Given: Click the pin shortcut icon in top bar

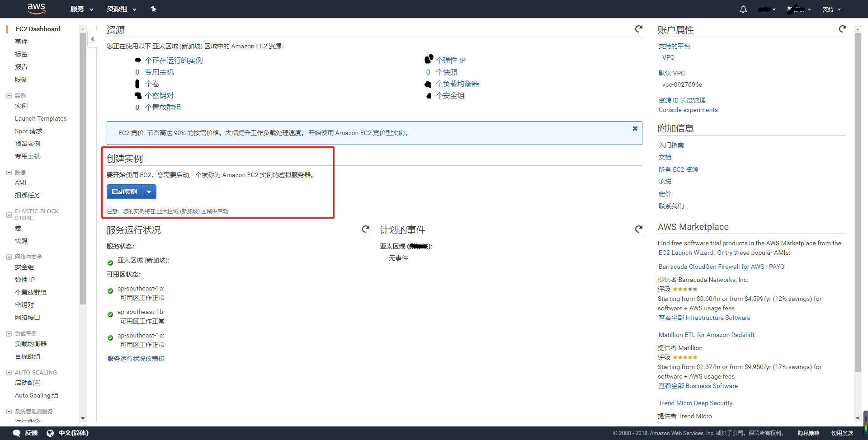Looking at the screenshot, I should tap(153, 9).
